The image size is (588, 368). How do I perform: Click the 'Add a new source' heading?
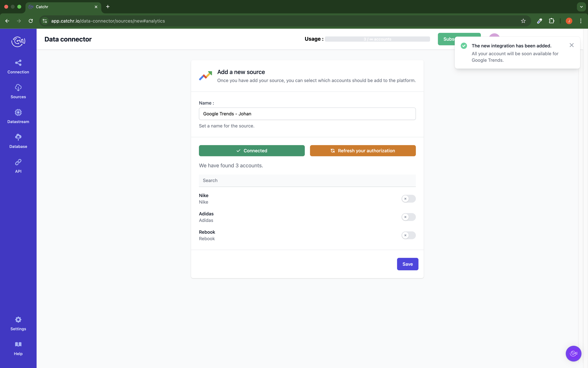(x=241, y=72)
